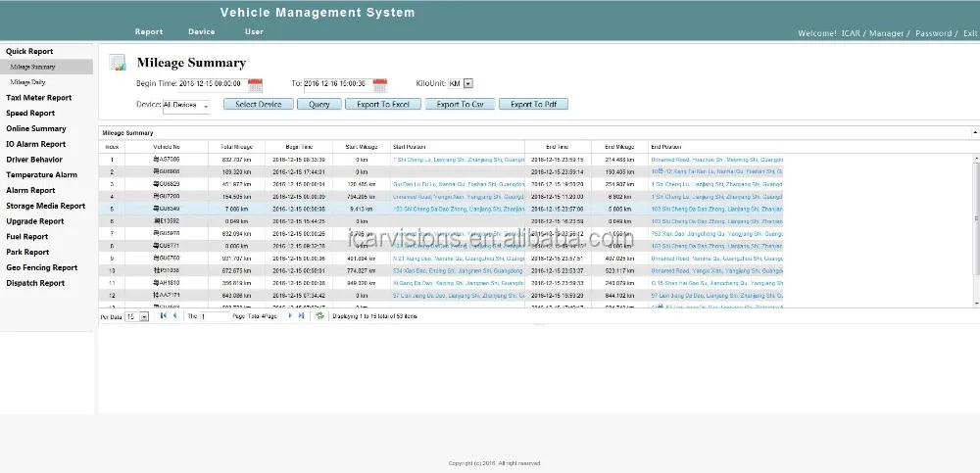Sort by Start Mileage column header
This screenshot has height=473, width=980.
tap(362, 147)
